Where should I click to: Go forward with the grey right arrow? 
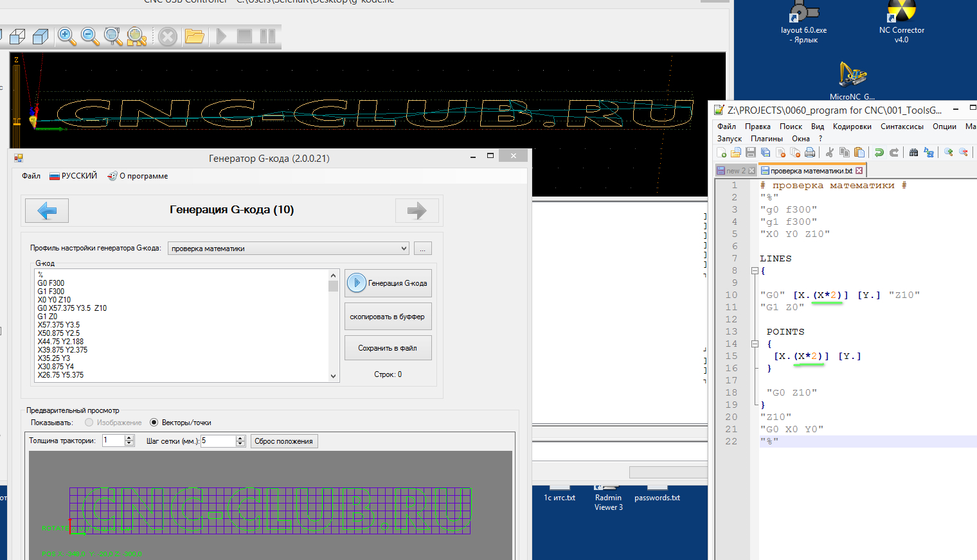417,211
